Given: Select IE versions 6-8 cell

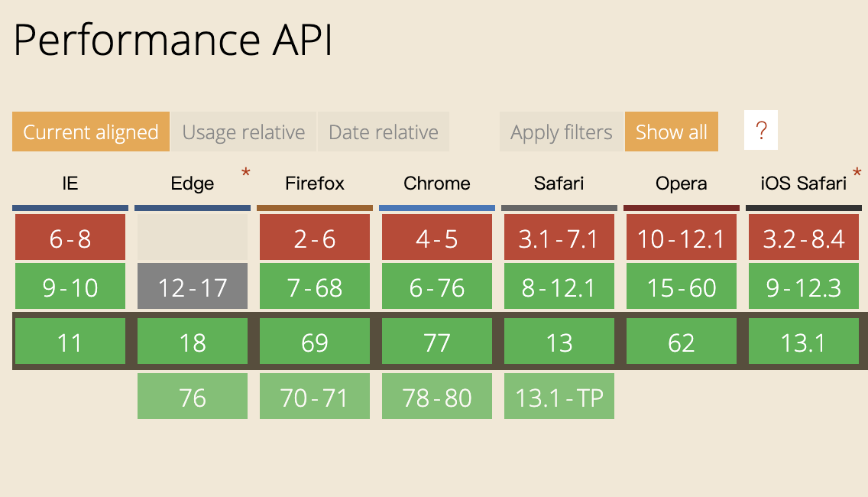Looking at the screenshot, I should pos(70,237).
